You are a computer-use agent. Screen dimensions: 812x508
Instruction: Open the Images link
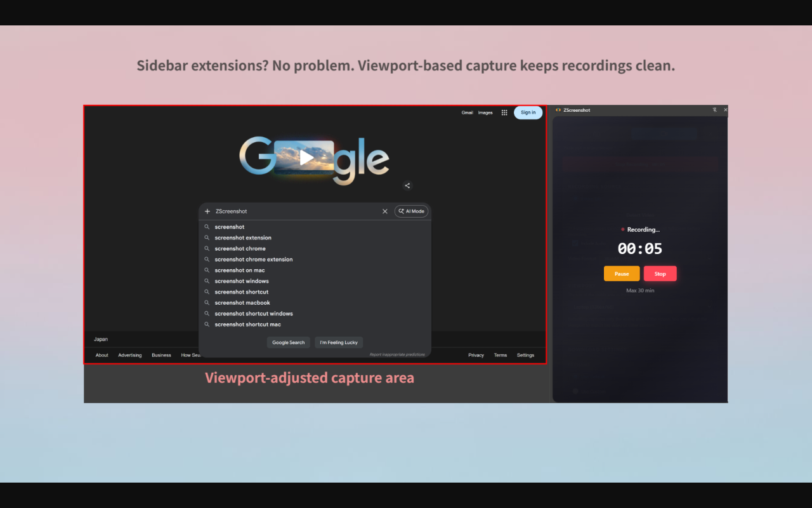[x=485, y=112]
